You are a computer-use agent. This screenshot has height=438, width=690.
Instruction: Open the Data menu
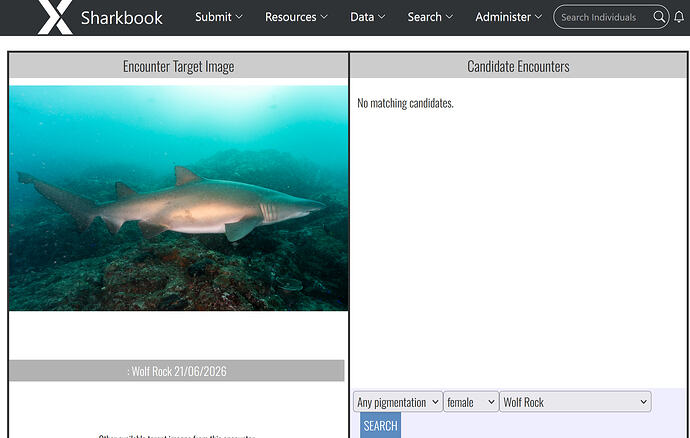[367, 17]
